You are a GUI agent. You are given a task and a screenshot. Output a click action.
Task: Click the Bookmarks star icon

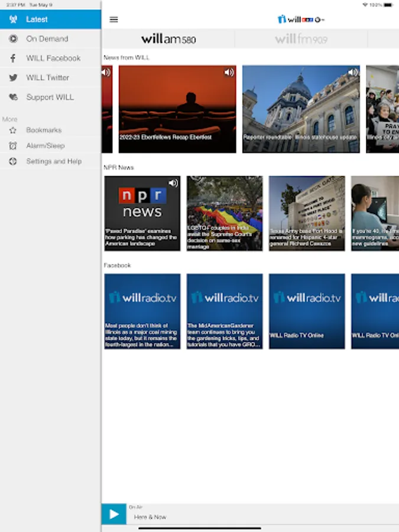(x=13, y=130)
